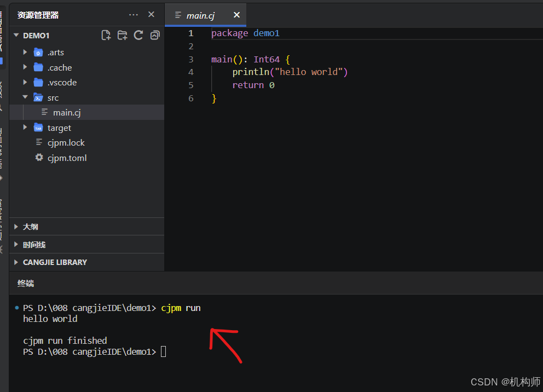
Task: Click the "hello world" string literal
Action: [x=309, y=72]
